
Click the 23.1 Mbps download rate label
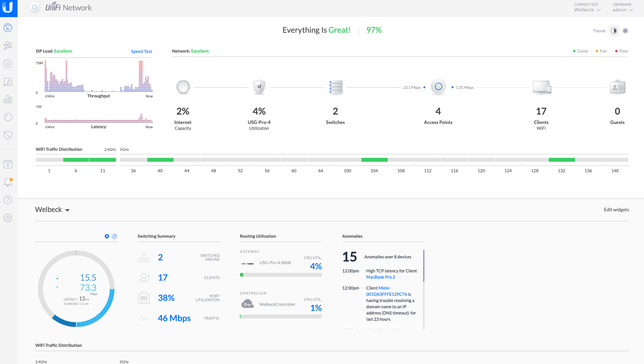click(x=412, y=88)
